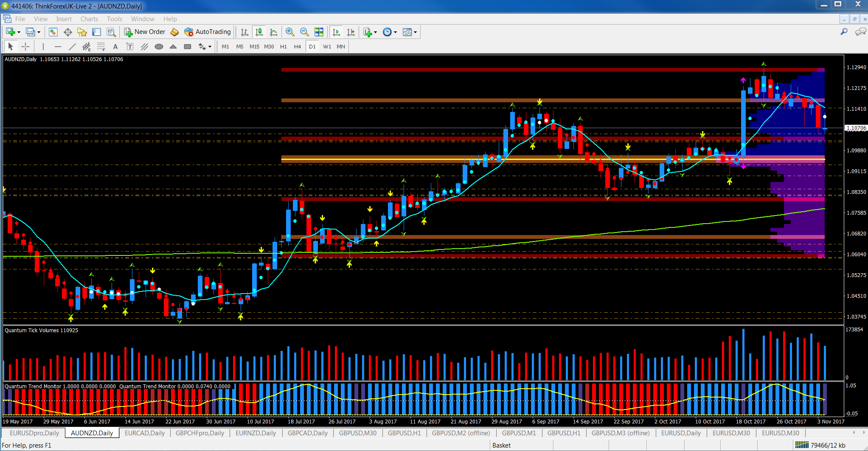Expand the New Chart dropdown arrow
This screenshot has height=451, width=868.
[19, 32]
